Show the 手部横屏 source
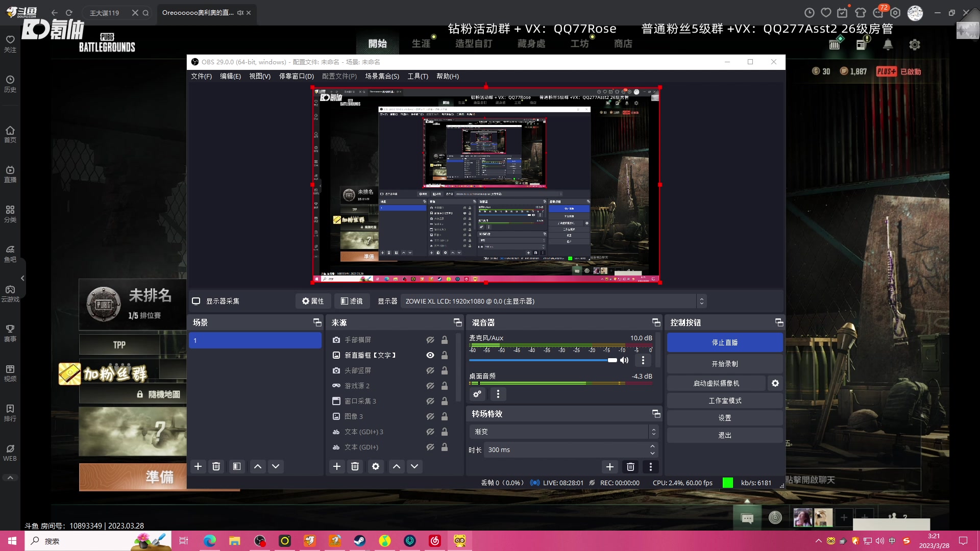 click(430, 340)
